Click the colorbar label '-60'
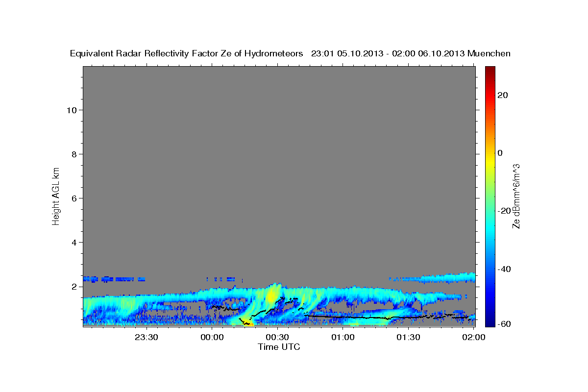Image resolution: width=588 pixels, height=392 pixels. point(504,324)
